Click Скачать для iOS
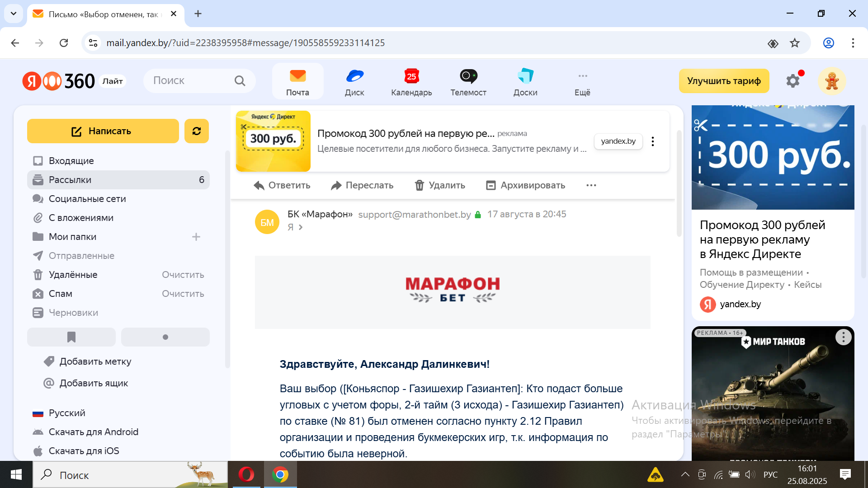The width and height of the screenshot is (868, 488). tap(76, 451)
